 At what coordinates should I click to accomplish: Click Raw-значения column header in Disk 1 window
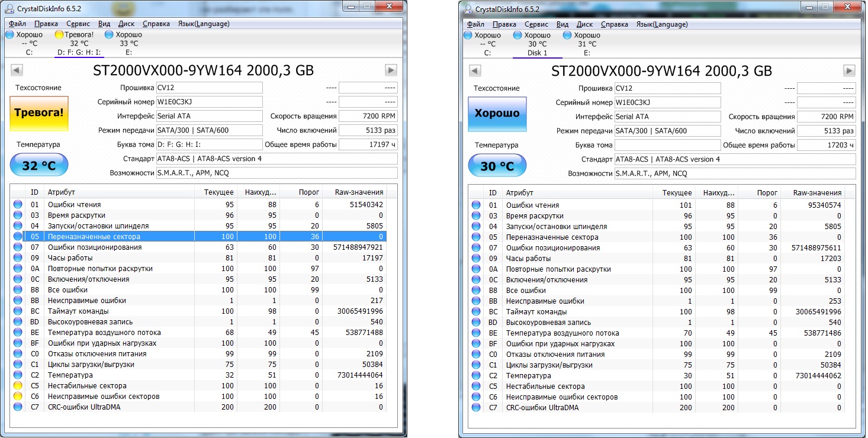812,193
